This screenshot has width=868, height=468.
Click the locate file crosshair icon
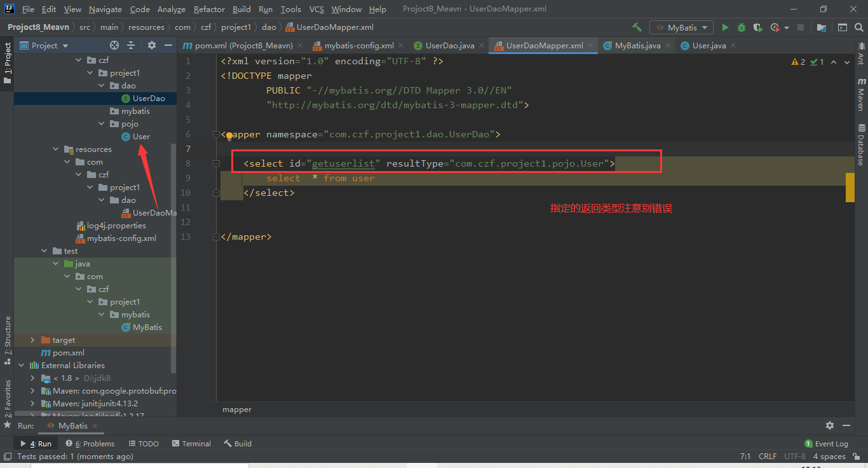point(114,45)
